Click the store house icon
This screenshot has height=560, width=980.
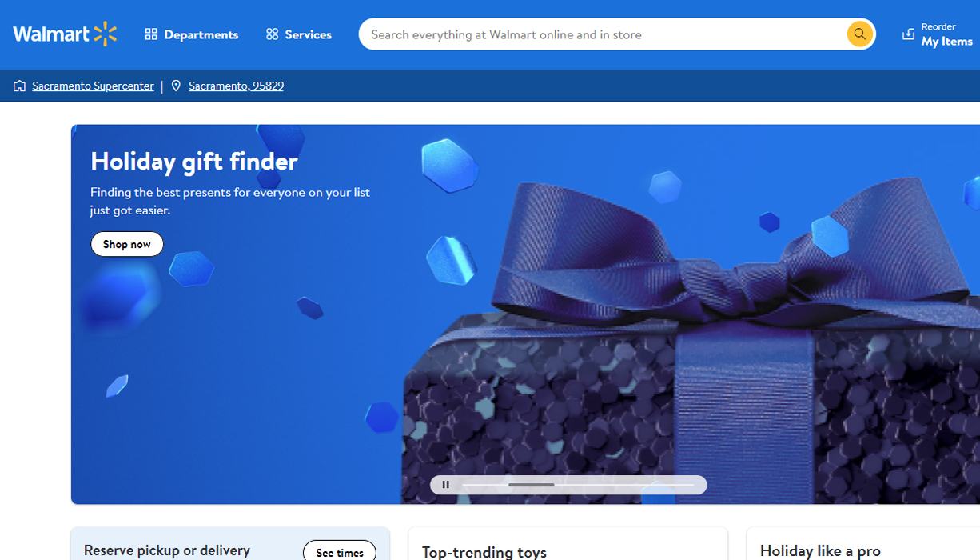pyautogui.click(x=19, y=86)
